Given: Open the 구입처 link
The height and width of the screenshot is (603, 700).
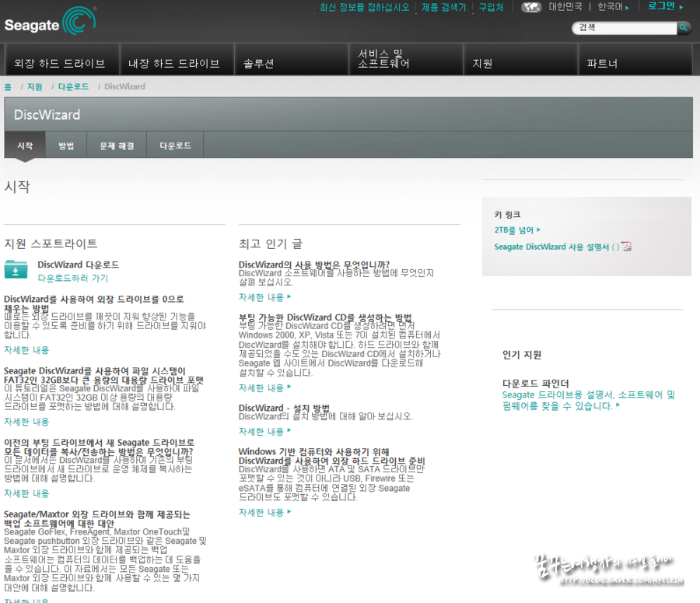Looking at the screenshot, I should (x=491, y=8).
